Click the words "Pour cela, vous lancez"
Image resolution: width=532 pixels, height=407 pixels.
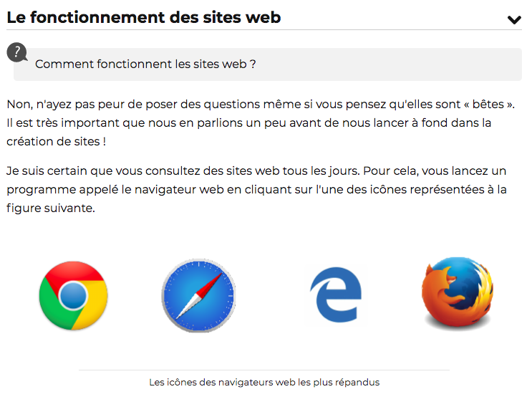coord(425,171)
